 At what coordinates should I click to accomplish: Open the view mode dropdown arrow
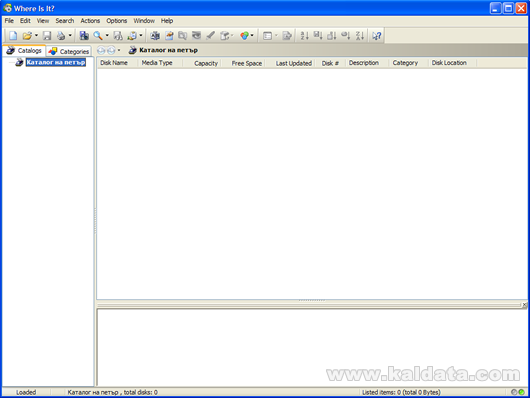pyautogui.click(x=276, y=35)
